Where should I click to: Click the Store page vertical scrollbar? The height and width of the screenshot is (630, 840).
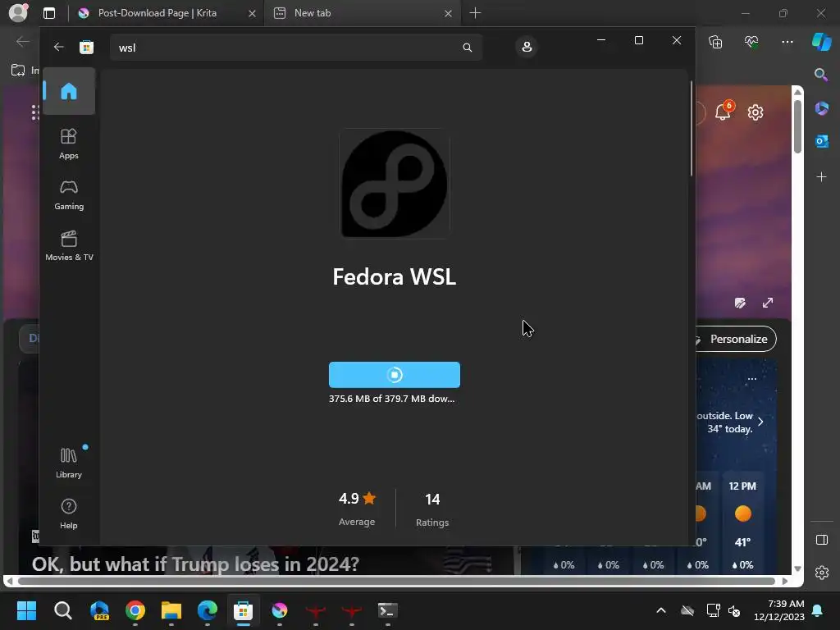[x=691, y=129]
